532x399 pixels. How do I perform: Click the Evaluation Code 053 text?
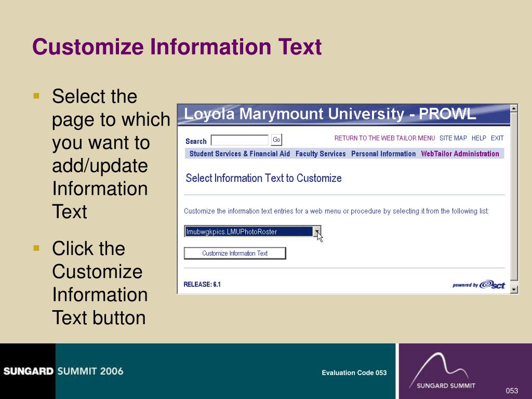click(x=354, y=373)
